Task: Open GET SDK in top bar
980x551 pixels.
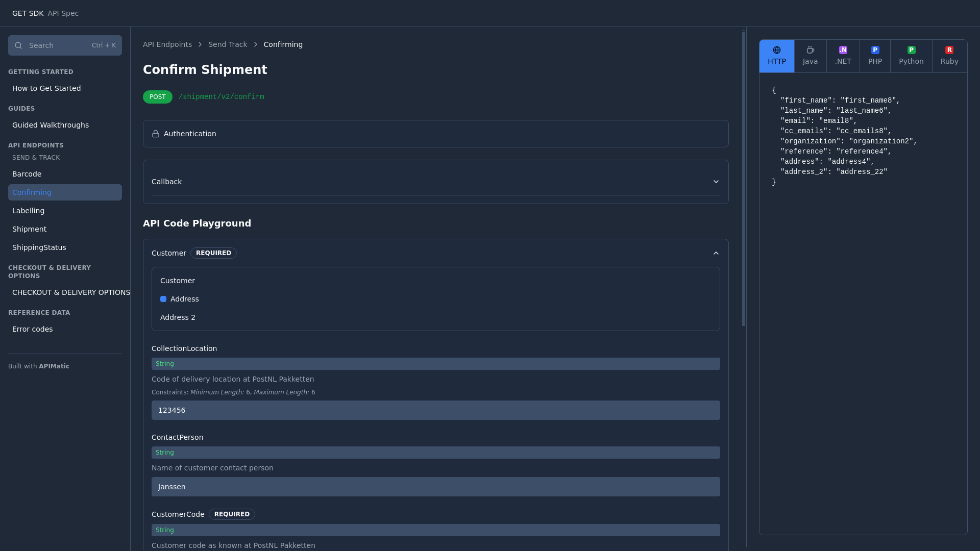Action: click(28, 13)
